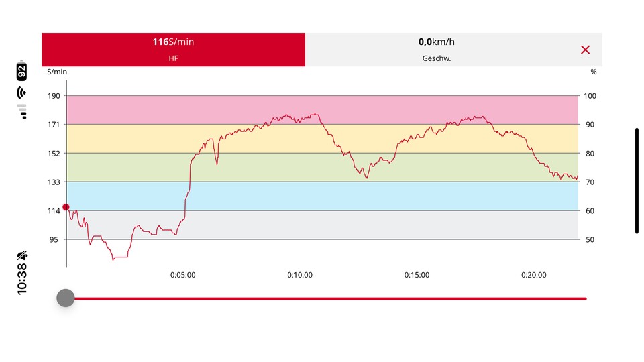
Task: Switch to the Geschw. speed tab
Action: [x=436, y=50]
